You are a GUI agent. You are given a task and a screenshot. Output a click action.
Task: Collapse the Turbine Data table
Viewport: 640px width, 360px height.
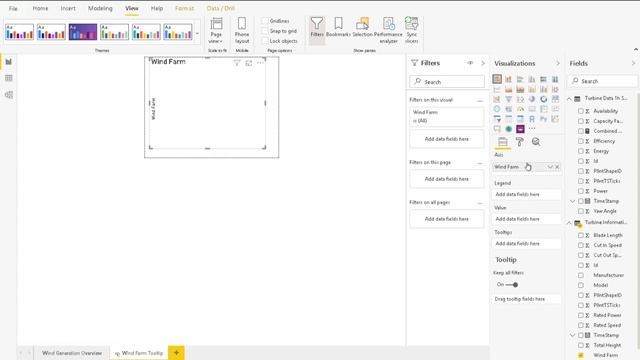tap(569, 98)
